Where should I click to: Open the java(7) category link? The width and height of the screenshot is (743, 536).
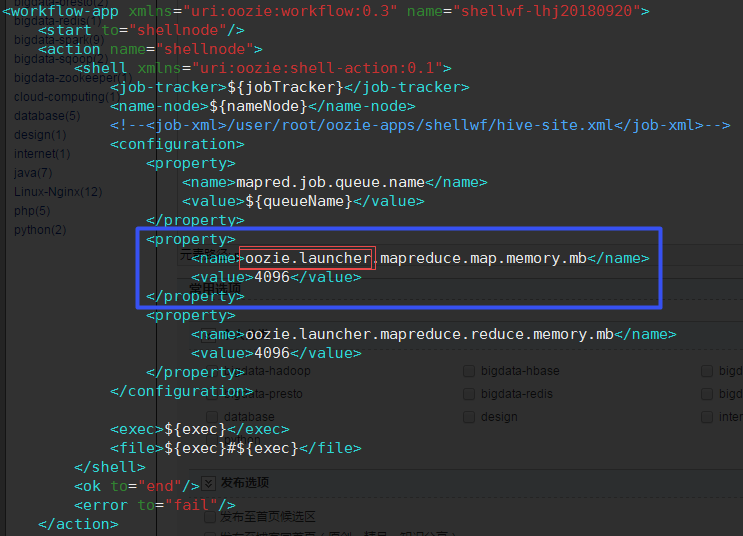(x=33, y=173)
